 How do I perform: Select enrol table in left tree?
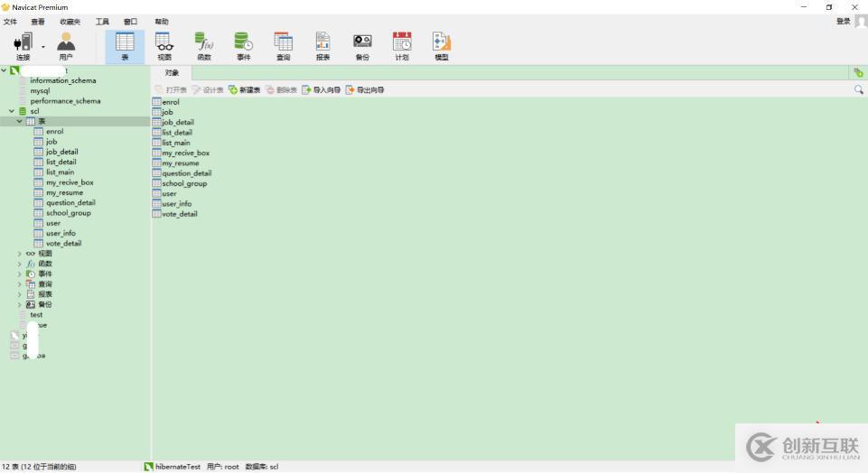[x=55, y=132]
